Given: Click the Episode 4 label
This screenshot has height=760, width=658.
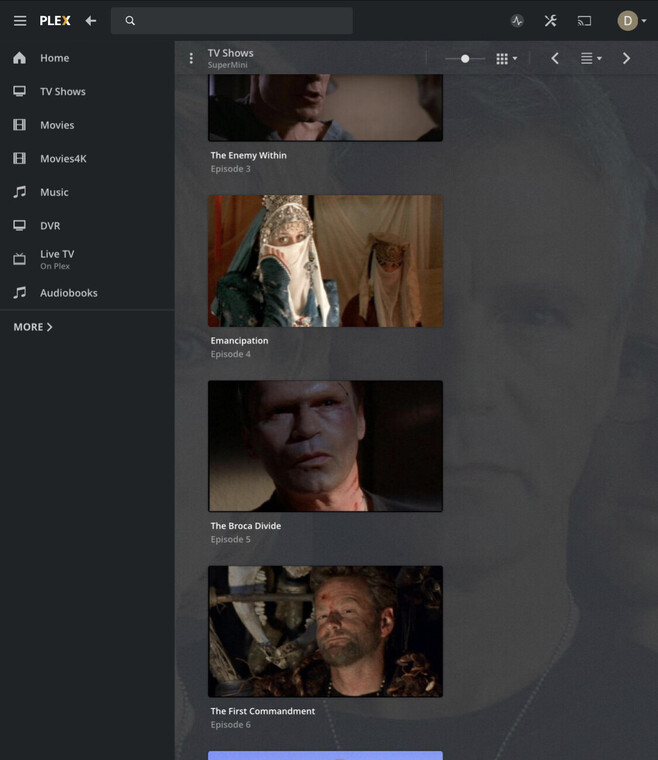Looking at the screenshot, I should 231,354.
